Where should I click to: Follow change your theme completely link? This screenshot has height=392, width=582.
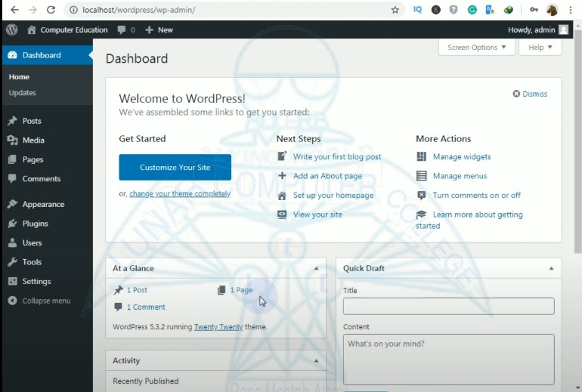tap(180, 193)
